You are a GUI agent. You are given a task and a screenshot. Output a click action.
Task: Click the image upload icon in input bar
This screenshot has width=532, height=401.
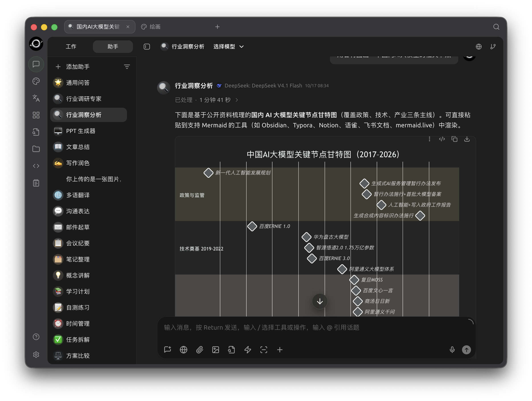[216, 350]
